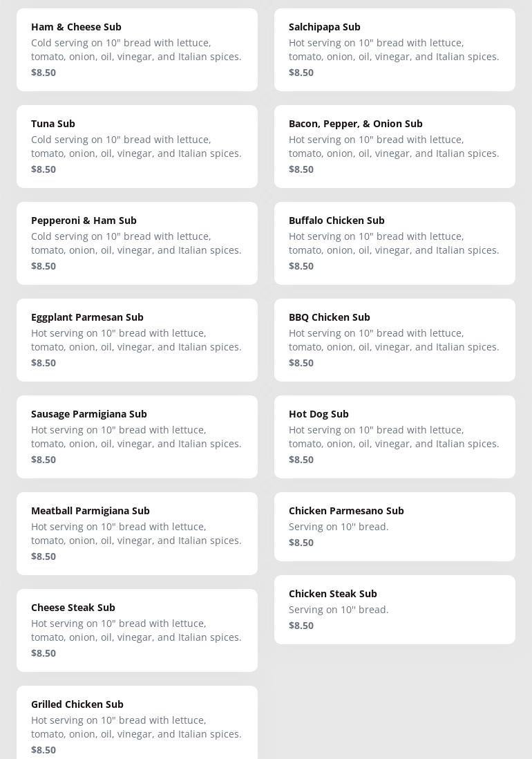Open the Cheese Steak Sub item
The width and height of the screenshot is (532, 759).
(x=137, y=630)
